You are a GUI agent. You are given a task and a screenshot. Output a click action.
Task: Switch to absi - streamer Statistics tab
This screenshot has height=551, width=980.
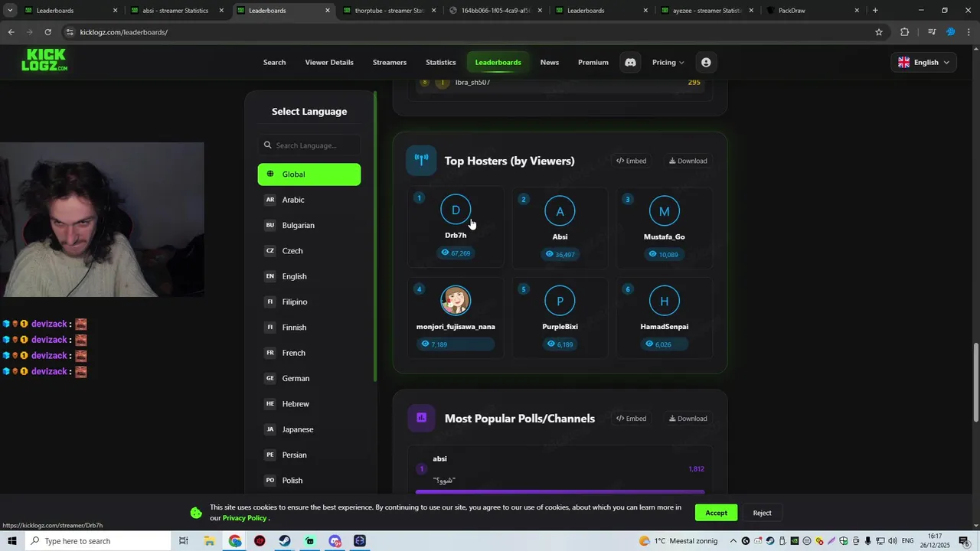tap(176, 11)
